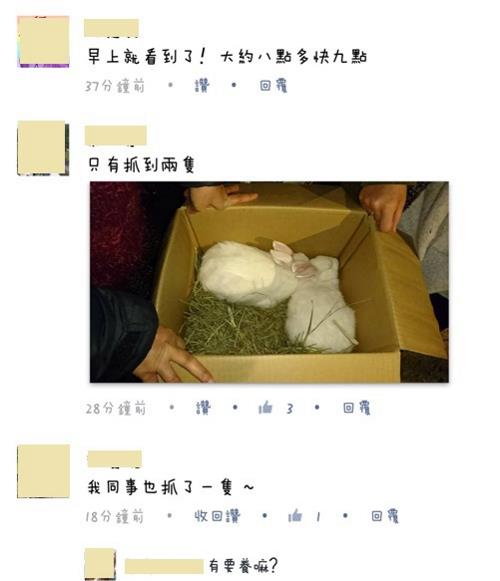Like the 只有抓到兩隻 comment
The height and width of the screenshot is (581, 500).
(203, 408)
